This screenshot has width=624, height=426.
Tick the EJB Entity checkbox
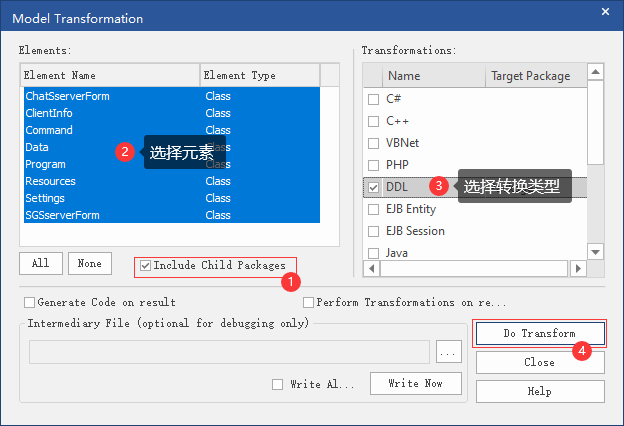click(373, 209)
